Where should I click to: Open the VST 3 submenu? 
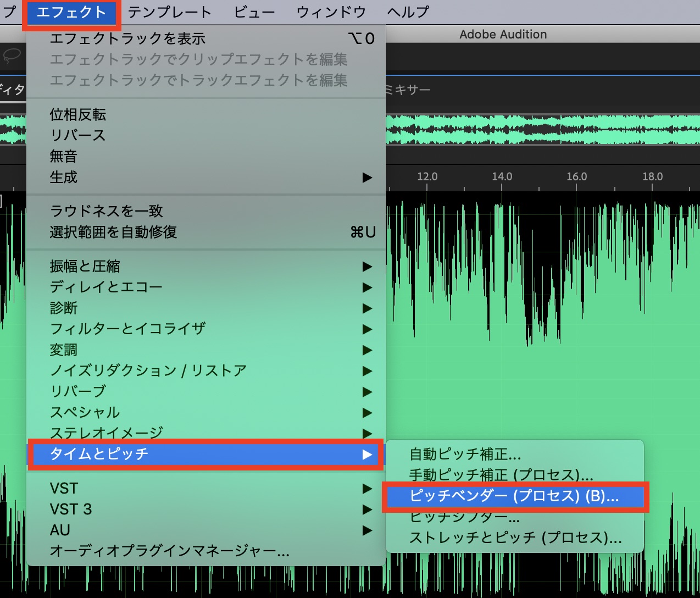click(x=206, y=509)
